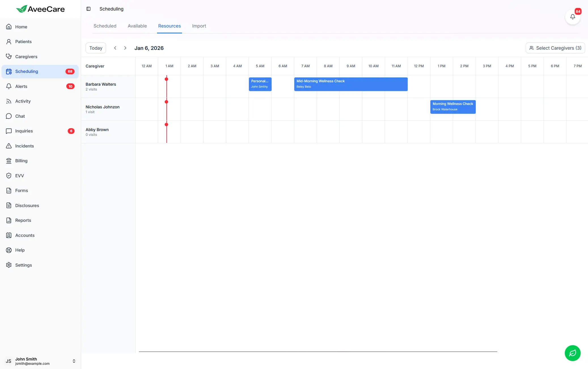Open the Scheduling section in the sidebar
Screen dimensions: 588x369
(x=27, y=71)
